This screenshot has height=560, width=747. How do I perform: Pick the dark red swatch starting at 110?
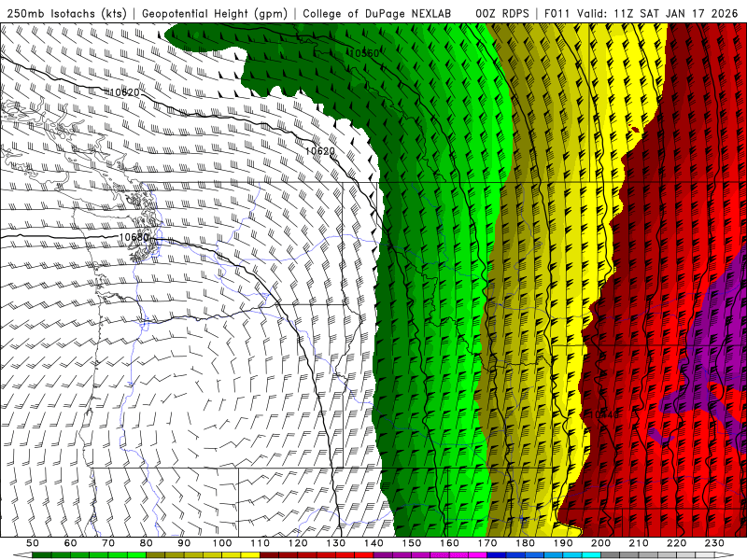[x=269, y=555]
